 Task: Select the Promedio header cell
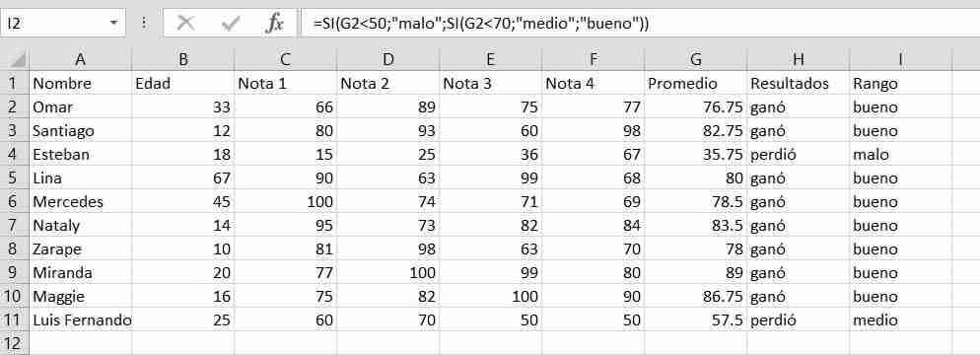pos(696,83)
